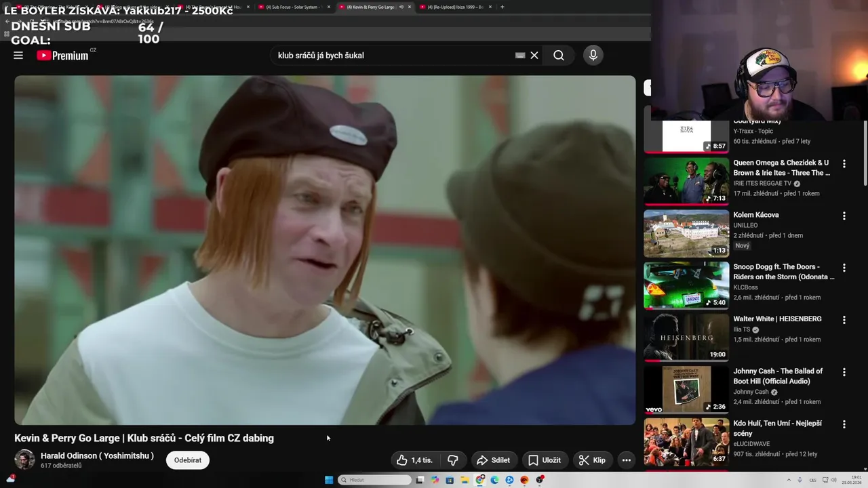Share the video via Sdílet
This screenshot has height=488, width=868.
[x=494, y=460]
